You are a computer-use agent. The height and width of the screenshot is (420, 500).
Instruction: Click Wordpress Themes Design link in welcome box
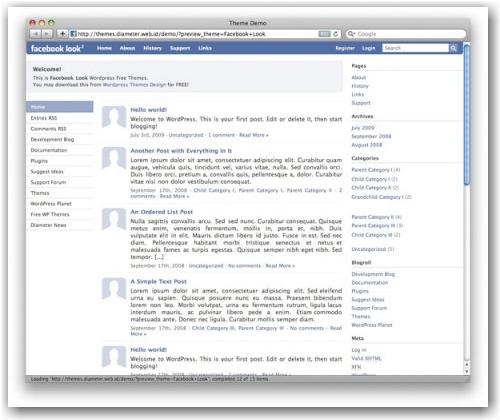[x=134, y=85]
